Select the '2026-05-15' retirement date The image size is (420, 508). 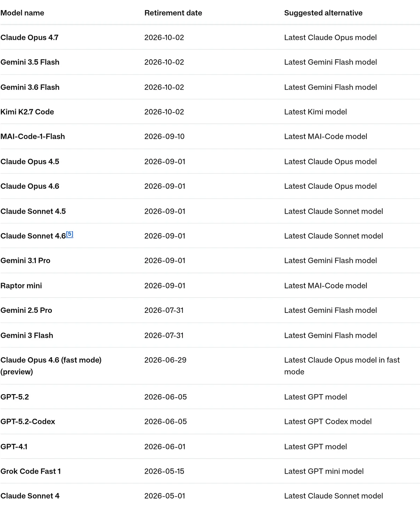click(164, 471)
